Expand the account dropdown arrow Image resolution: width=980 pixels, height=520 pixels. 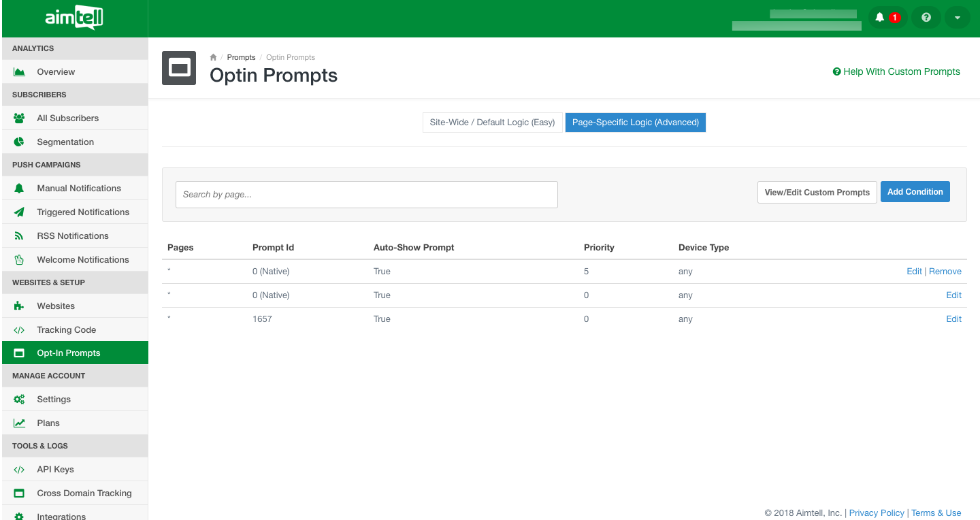click(958, 18)
